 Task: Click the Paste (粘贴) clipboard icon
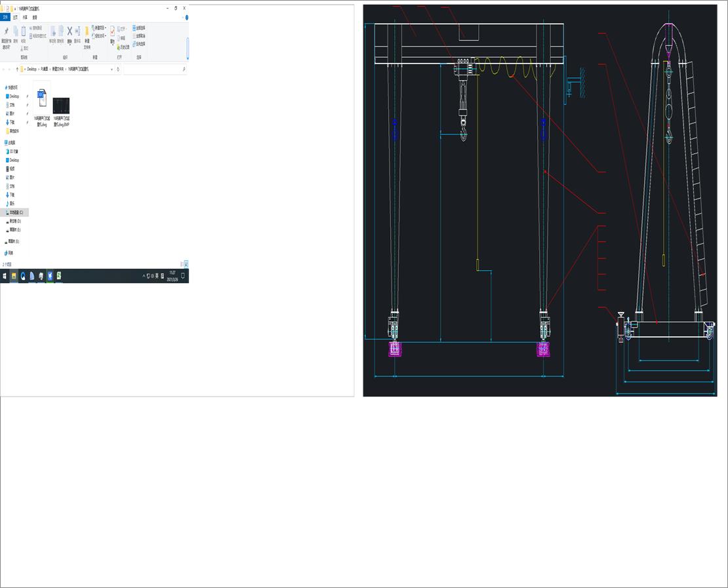pyautogui.click(x=24, y=31)
